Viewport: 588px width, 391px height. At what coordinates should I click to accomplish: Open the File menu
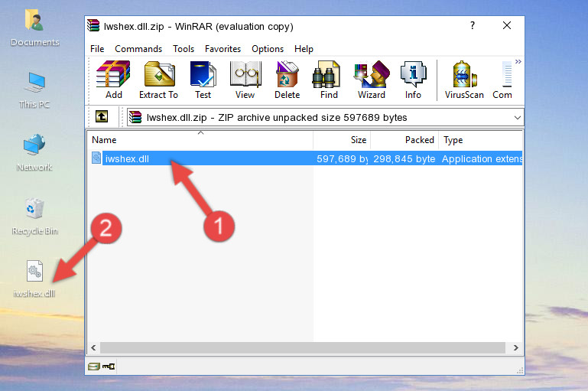coord(97,49)
